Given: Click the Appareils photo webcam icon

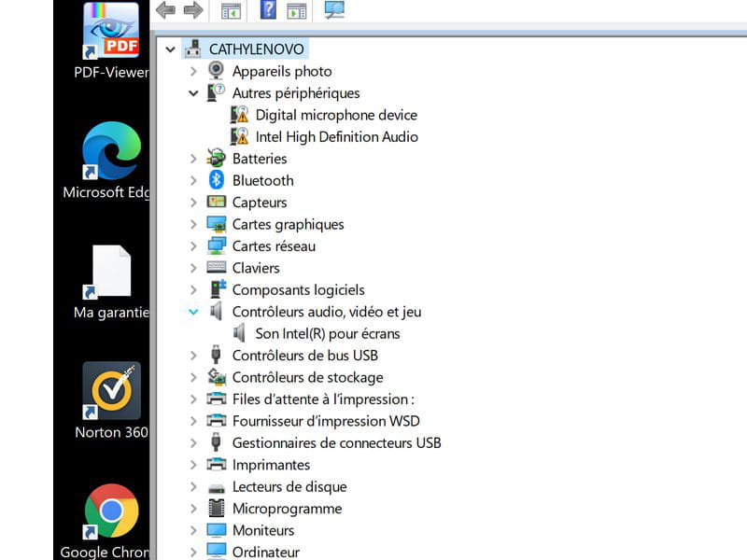Looking at the screenshot, I should pyautogui.click(x=216, y=71).
